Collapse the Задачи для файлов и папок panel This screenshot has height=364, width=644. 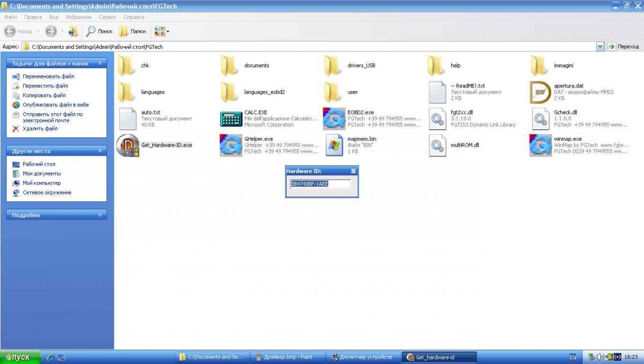pyautogui.click(x=100, y=63)
